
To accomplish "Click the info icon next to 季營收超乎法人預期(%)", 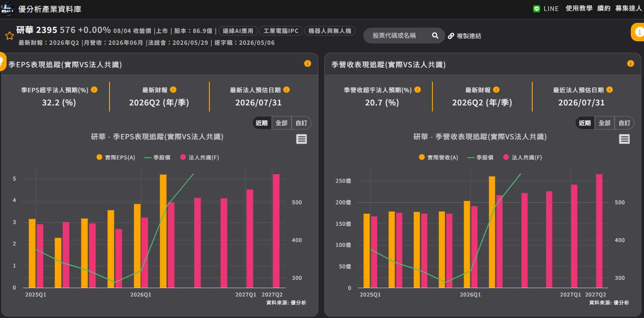I will [x=417, y=90].
